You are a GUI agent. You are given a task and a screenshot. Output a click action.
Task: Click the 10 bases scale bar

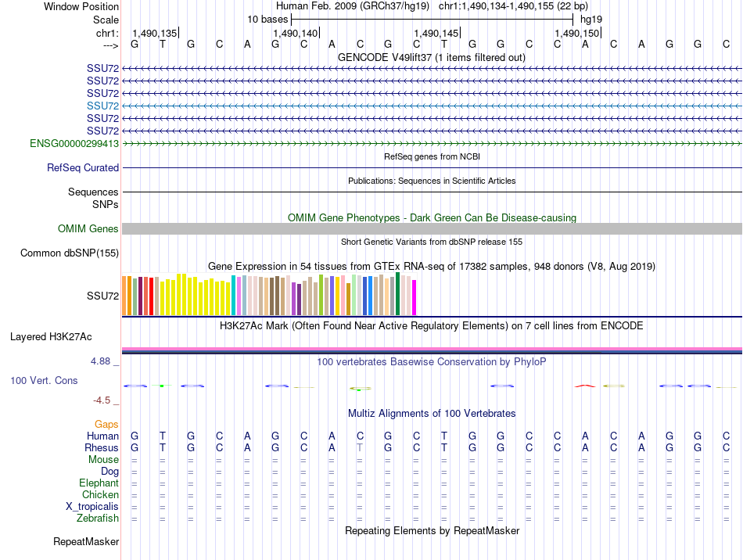point(431,19)
